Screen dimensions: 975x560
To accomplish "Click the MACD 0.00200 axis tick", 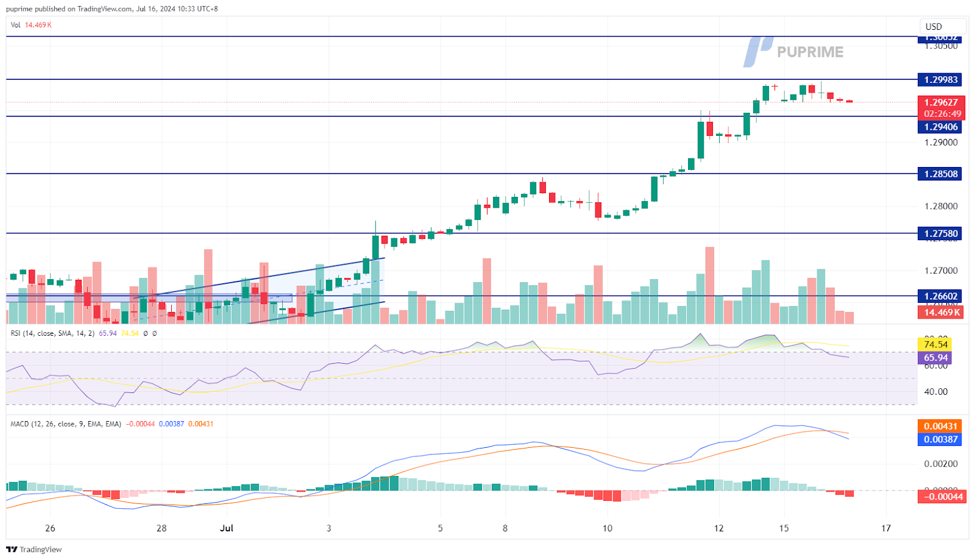I will pos(941,464).
